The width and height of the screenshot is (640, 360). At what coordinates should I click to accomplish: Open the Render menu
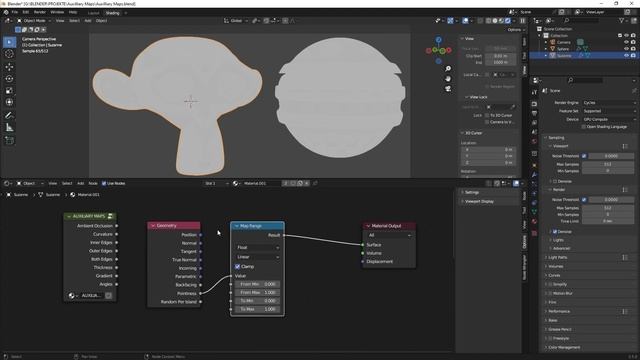coord(40,12)
